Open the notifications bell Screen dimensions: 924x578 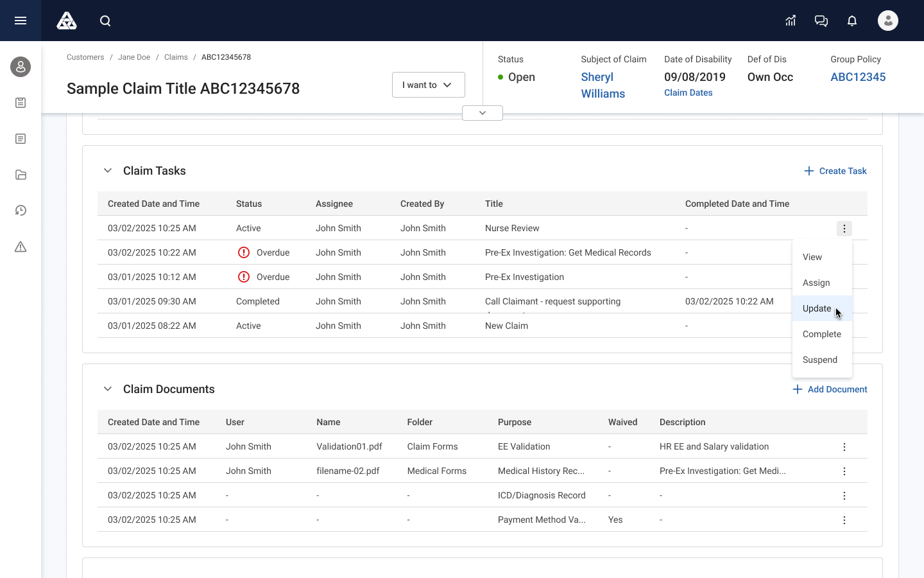click(852, 21)
